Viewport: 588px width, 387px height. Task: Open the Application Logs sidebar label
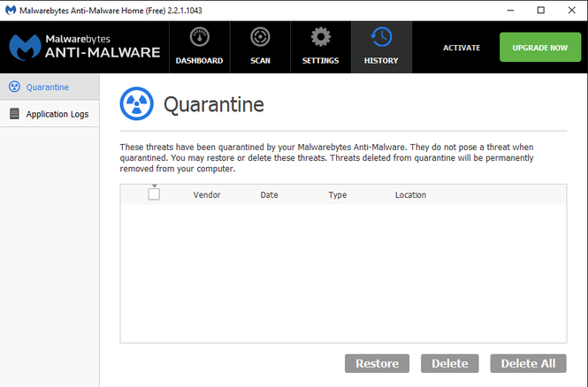pos(57,114)
